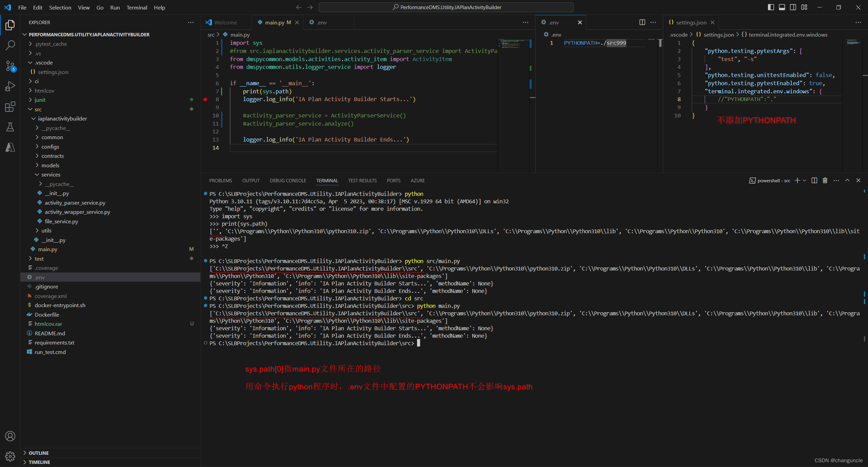Split the terminal
Viewport: 868px width, 467px height.
coord(814,181)
